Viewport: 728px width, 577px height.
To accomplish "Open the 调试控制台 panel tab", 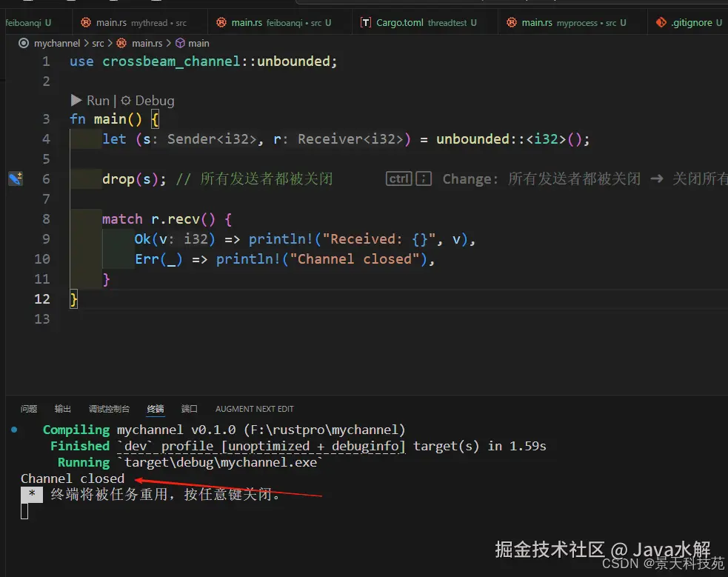I will [109, 408].
